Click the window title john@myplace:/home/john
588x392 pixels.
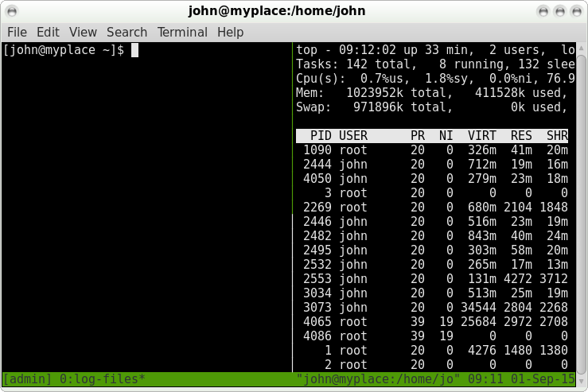point(294,11)
